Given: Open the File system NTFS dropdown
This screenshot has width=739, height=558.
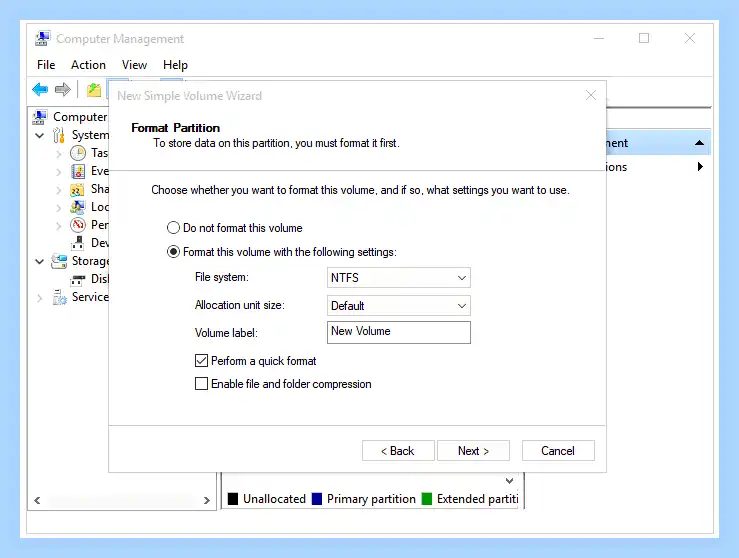Looking at the screenshot, I should tap(399, 278).
